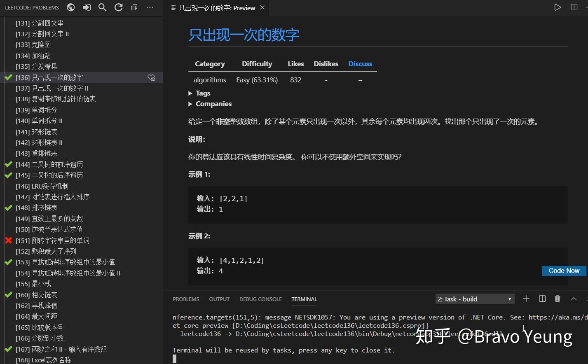The width and height of the screenshot is (588, 364).
Task: Open the Discuss link
Action: (x=360, y=63)
